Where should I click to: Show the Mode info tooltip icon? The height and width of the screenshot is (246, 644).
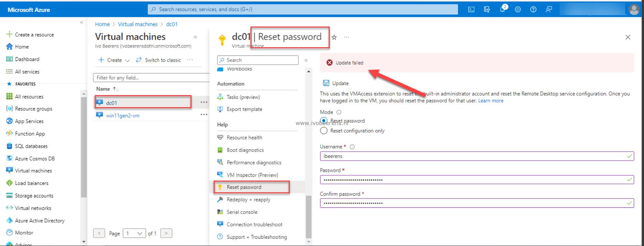tap(339, 112)
